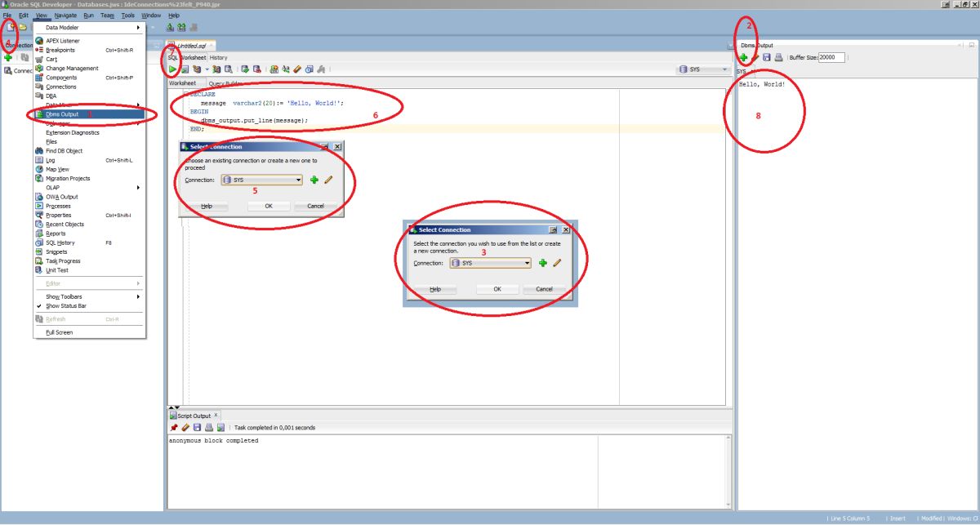Click the Buffer Size input field
Viewport: 980px width, 525px height.
point(832,57)
